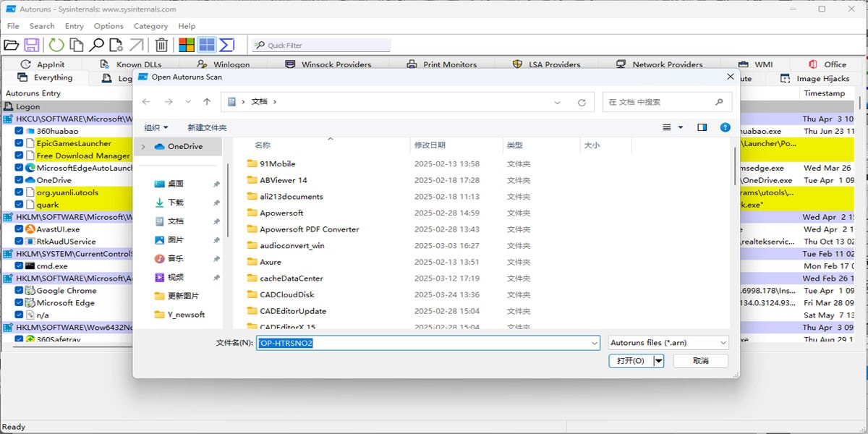
Task: Click the Open folder toolbar icon
Action: tap(11, 45)
